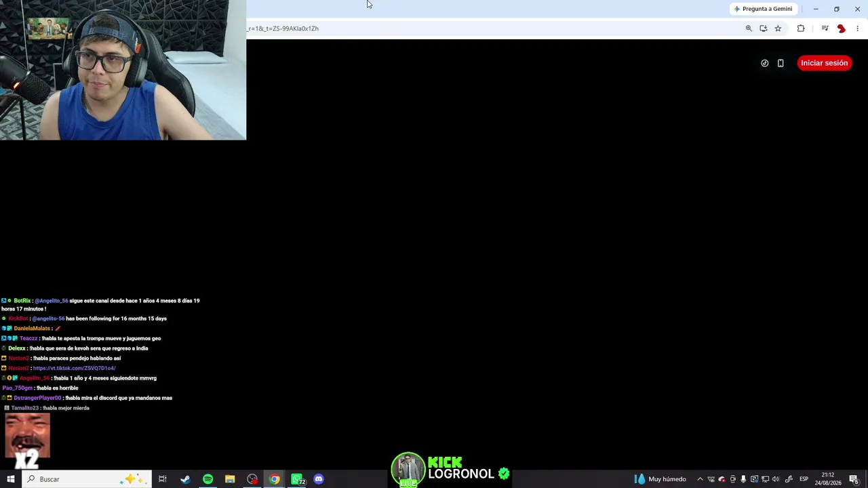Bookmark this page with the star icon

click(778, 28)
